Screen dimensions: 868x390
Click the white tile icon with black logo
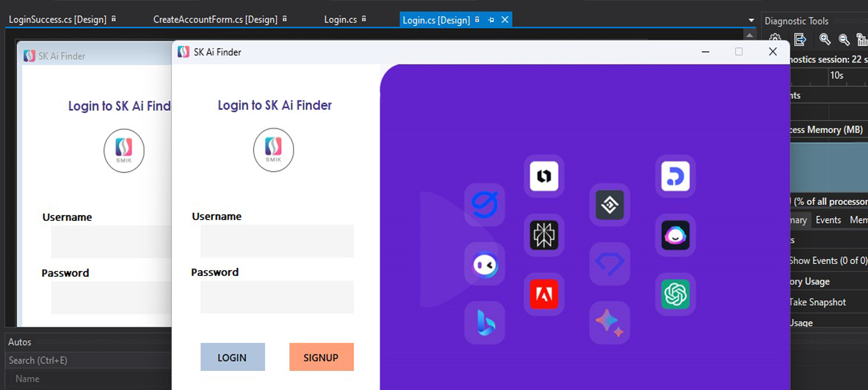tap(544, 176)
